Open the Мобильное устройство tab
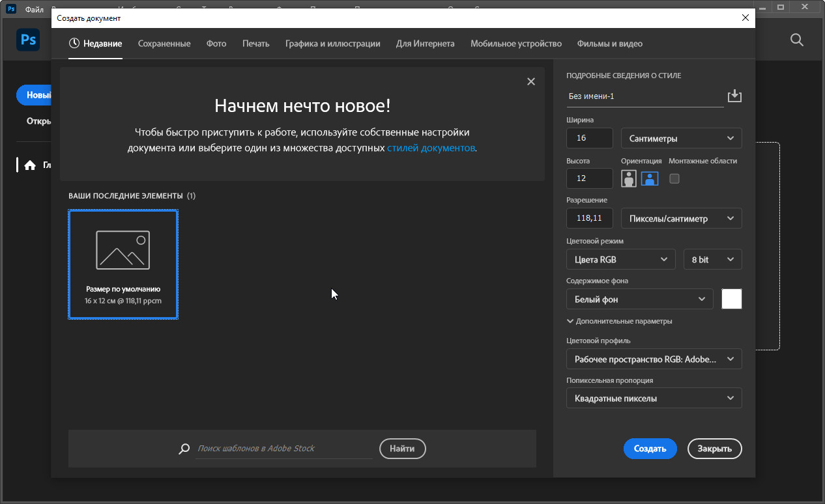This screenshot has width=825, height=504. point(515,44)
